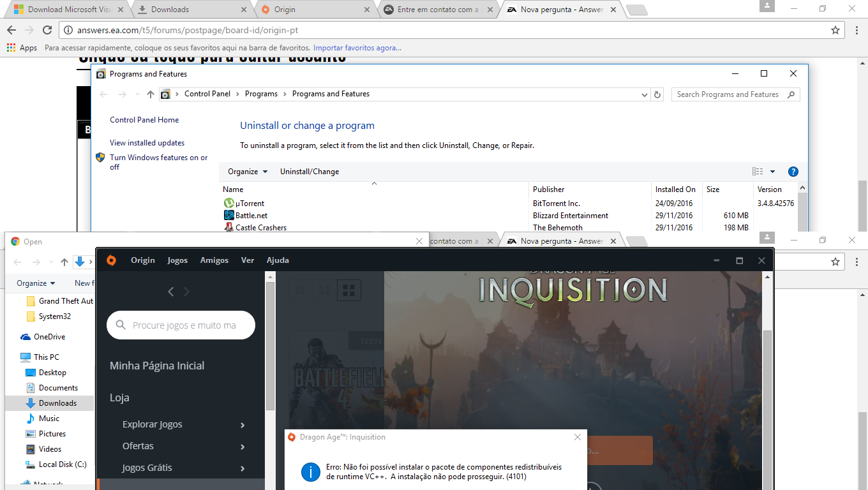Screen dimensions: 868x490
Task: Open the Chrome Apps shortcut icon
Action: [x=11, y=48]
